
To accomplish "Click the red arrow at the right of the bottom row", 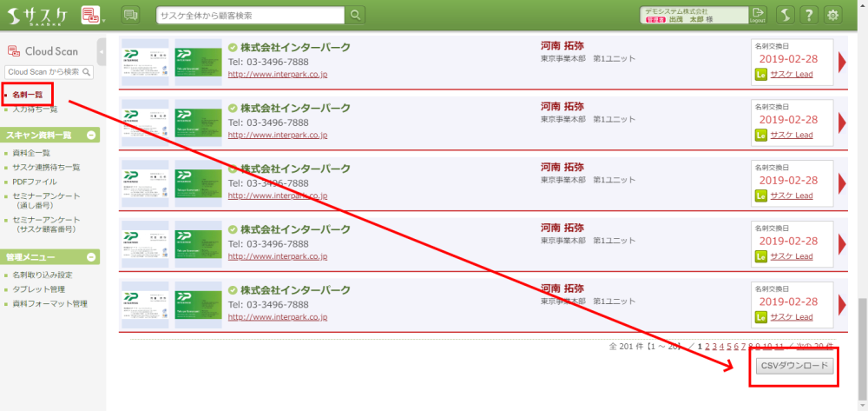I will pyautogui.click(x=843, y=305).
